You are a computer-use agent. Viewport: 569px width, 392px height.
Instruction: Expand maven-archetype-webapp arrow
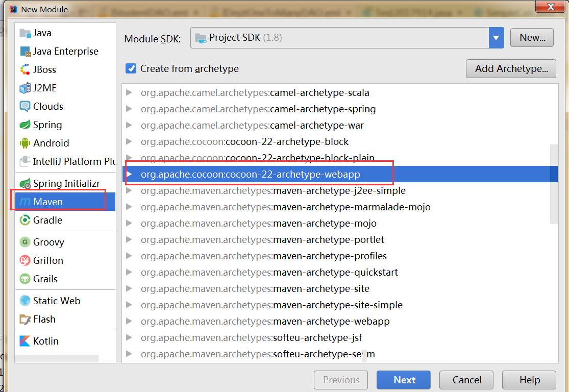pos(129,321)
